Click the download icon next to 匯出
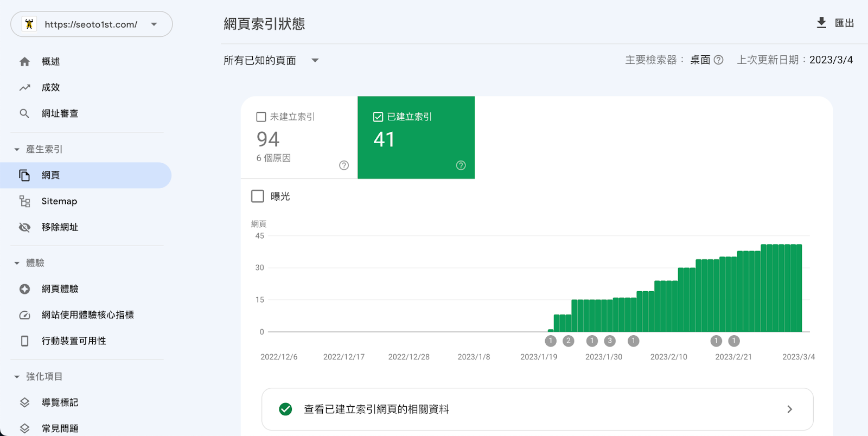 click(821, 23)
